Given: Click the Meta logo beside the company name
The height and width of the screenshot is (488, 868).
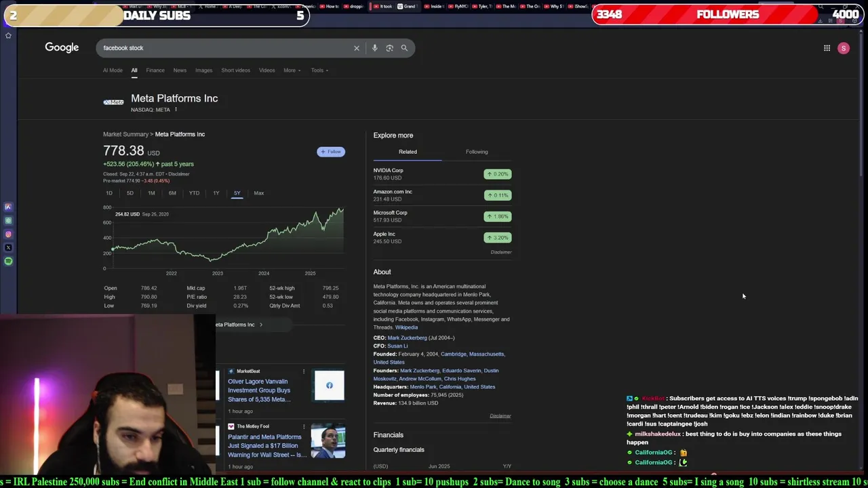Looking at the screenshot, I should click(113, 102).
